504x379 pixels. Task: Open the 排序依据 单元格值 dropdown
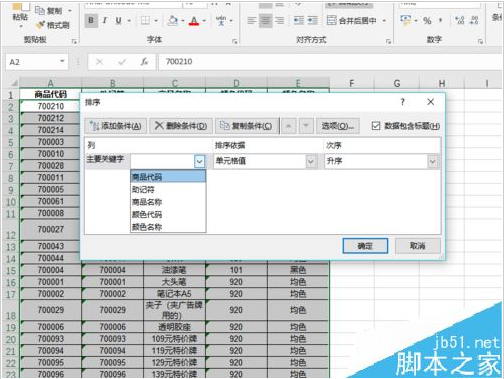pos(311,162)
